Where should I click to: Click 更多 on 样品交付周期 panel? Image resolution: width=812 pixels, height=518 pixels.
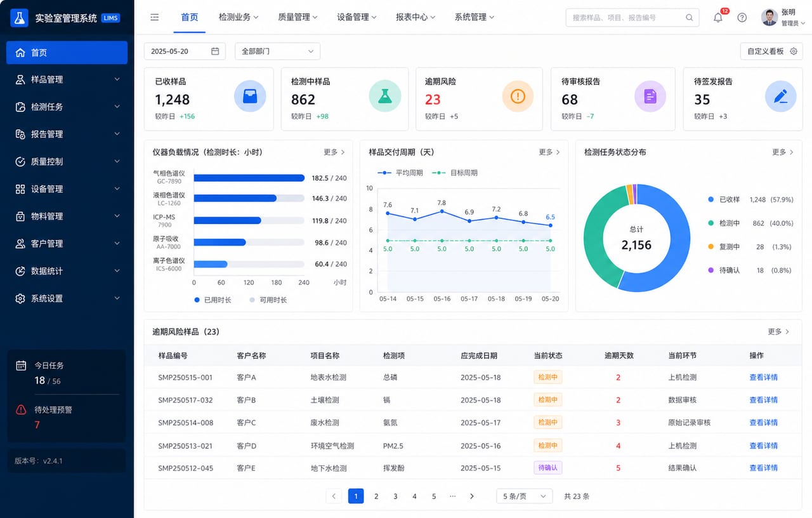(549, 152)
